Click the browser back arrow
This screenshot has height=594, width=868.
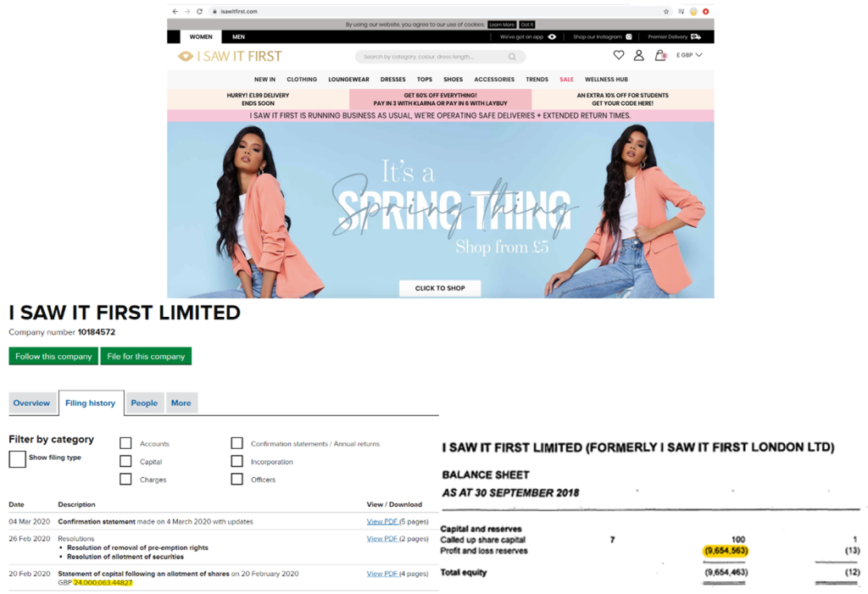coord(175,11)
